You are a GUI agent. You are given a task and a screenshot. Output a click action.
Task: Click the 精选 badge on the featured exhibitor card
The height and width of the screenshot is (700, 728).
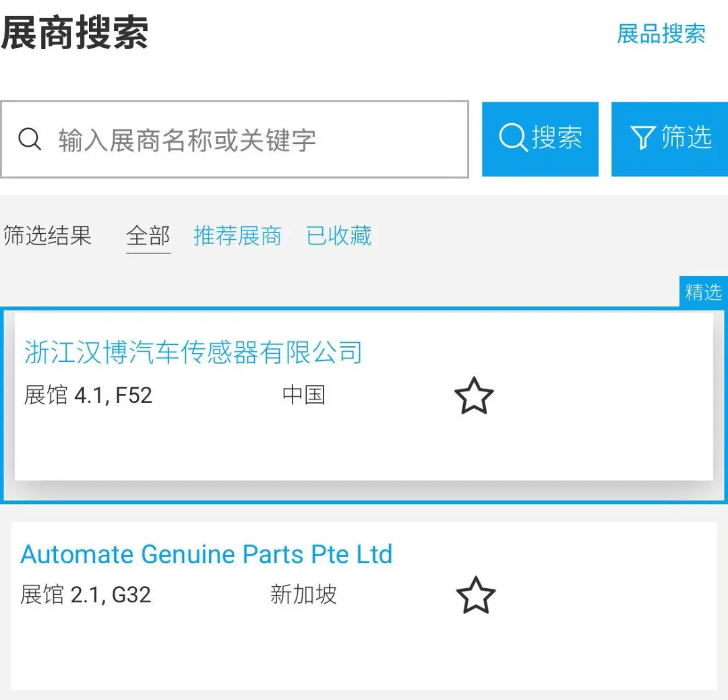(704, 292)
